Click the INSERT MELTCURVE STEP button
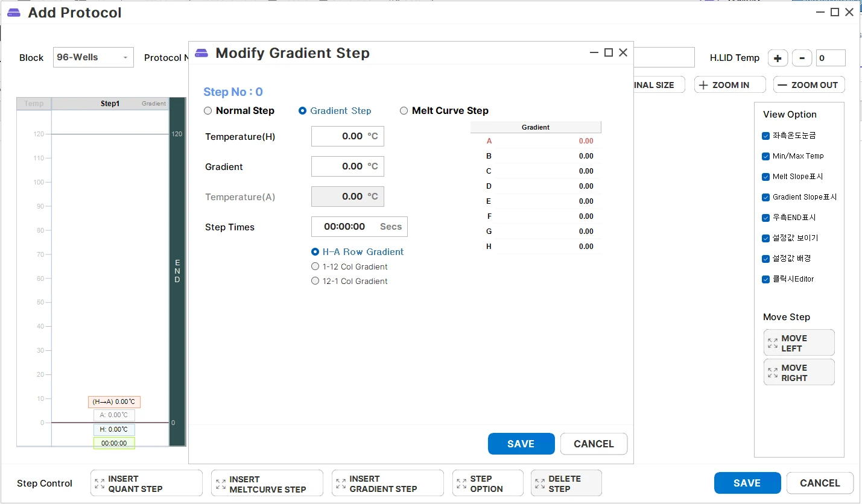Viewport: 862px width, 504px height. point(267,484)
